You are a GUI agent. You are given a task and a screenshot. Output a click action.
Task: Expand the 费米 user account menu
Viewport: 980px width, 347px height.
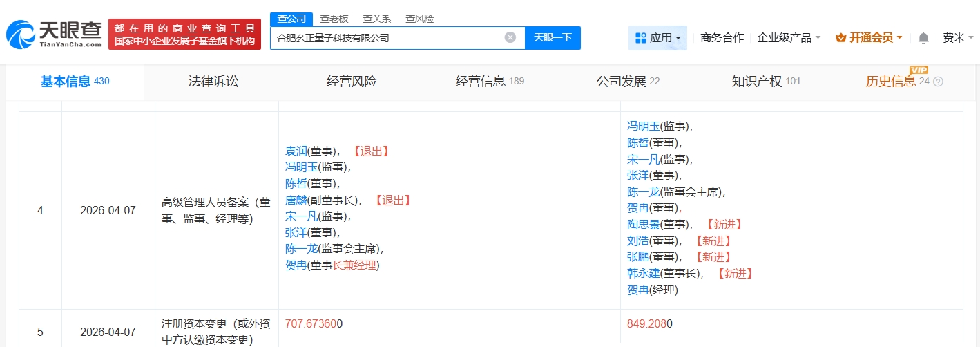click(957, 38)
